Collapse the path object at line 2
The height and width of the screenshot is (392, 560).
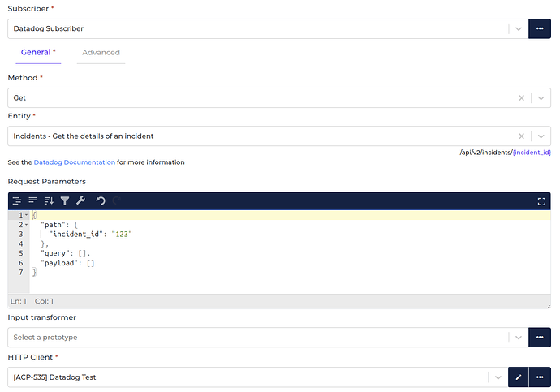[27, 225]
